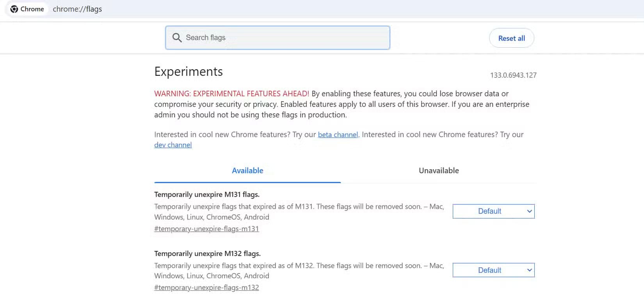Switch to the Unavailable tab
This screenshot has height=299, width=644.
[439, 170]
